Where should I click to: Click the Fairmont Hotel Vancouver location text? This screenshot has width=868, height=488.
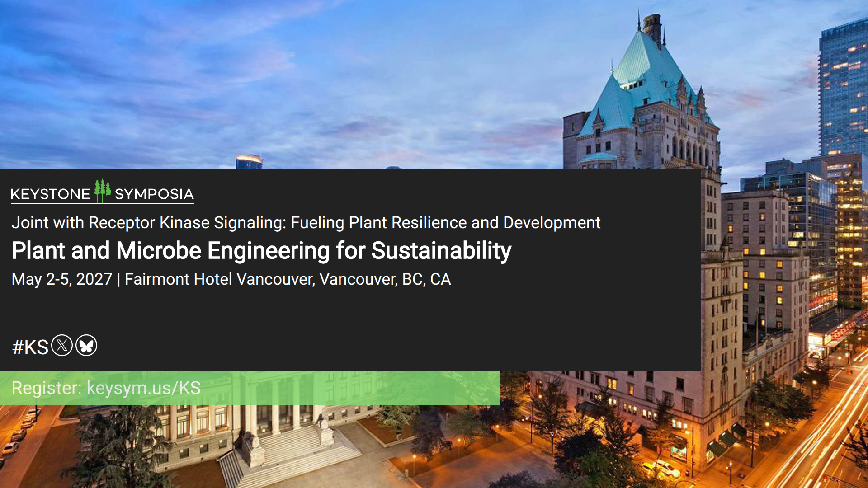288,279
